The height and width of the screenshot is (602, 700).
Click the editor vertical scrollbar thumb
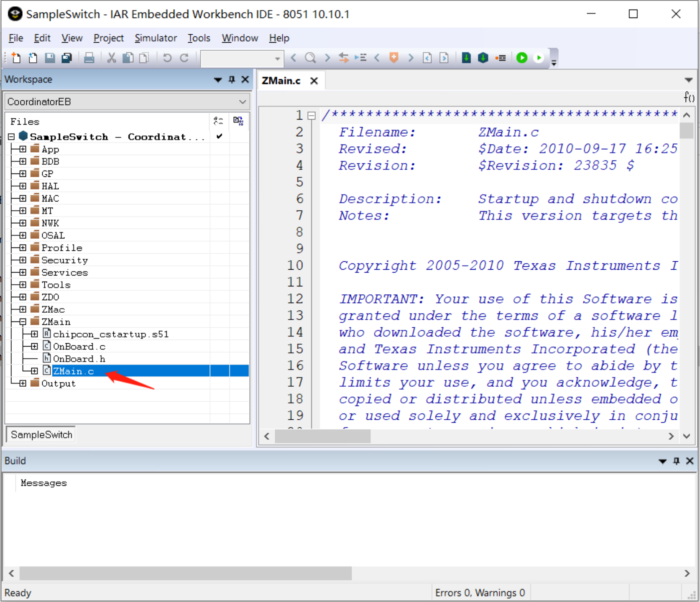coord(686,130)
